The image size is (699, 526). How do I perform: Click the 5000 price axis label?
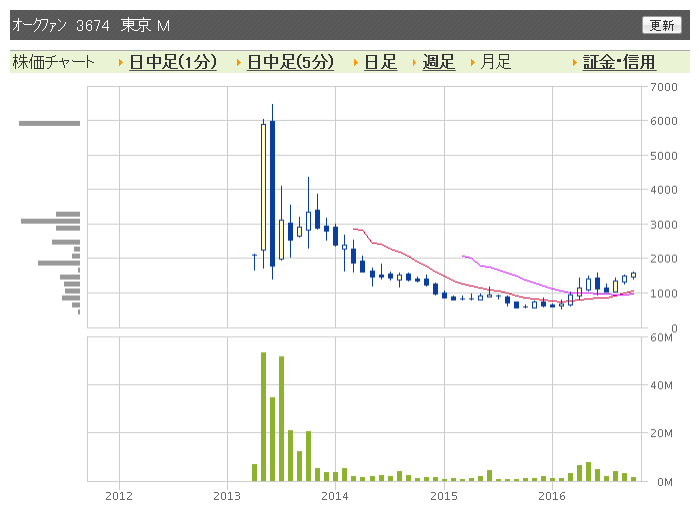point(663,156)
